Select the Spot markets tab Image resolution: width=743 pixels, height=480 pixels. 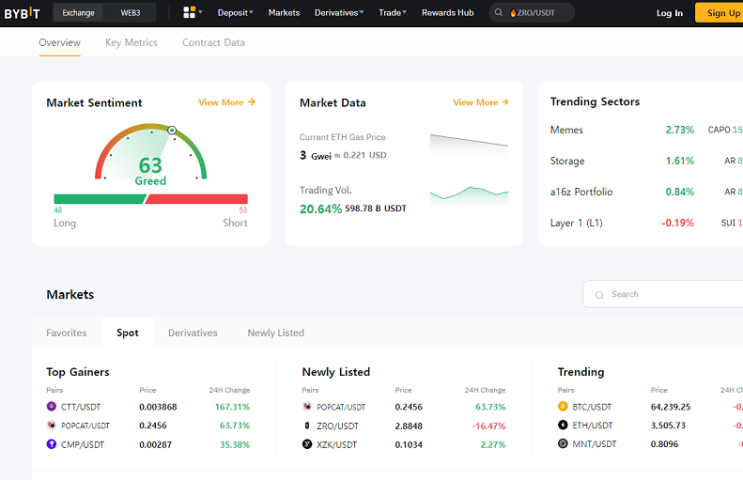click(127, 333)
